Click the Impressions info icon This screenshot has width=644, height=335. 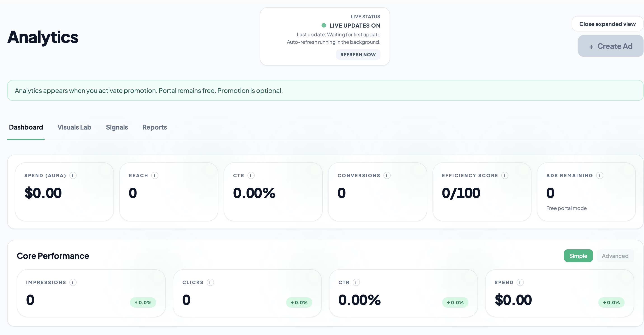(x=73, y=283)
